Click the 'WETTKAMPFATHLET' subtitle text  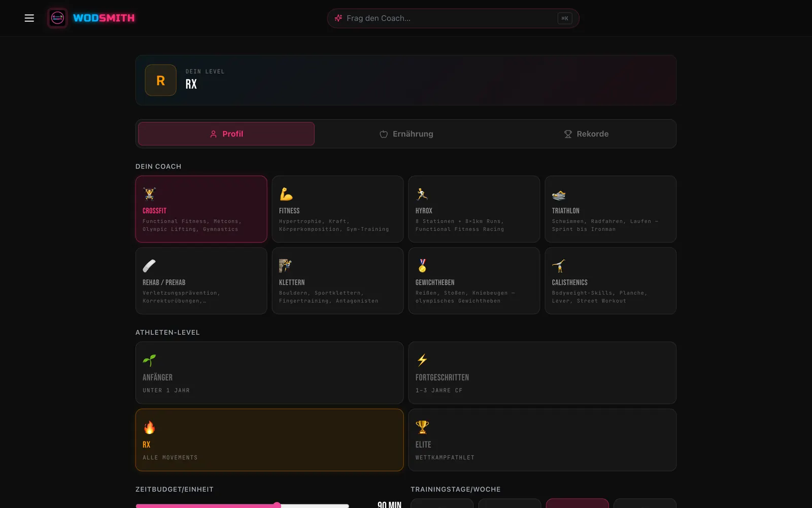[445, 458]
